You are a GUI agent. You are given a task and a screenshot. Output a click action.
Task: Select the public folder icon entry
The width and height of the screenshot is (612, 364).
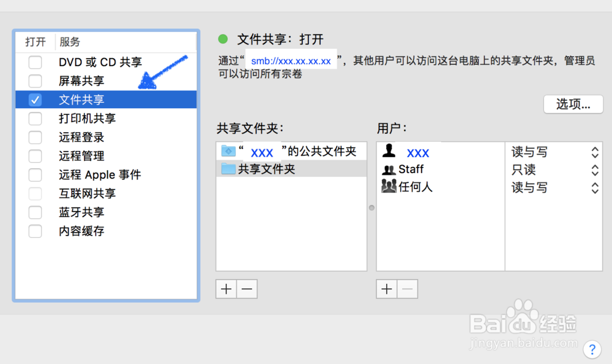pos(228,151)
